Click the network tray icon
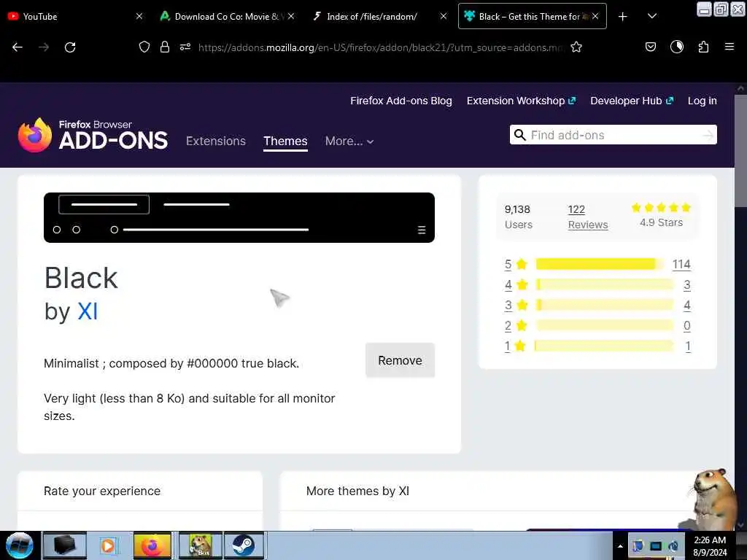The image size is (747, 560). point(656,546)
